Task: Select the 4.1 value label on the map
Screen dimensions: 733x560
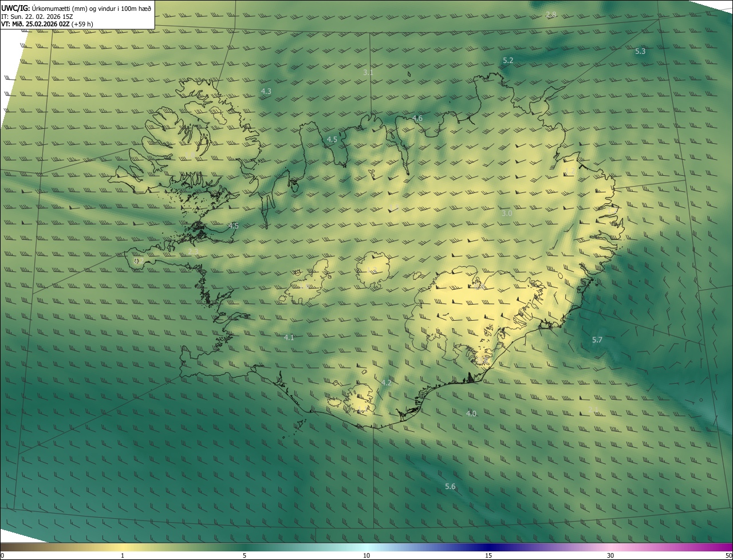Action: 289,338
